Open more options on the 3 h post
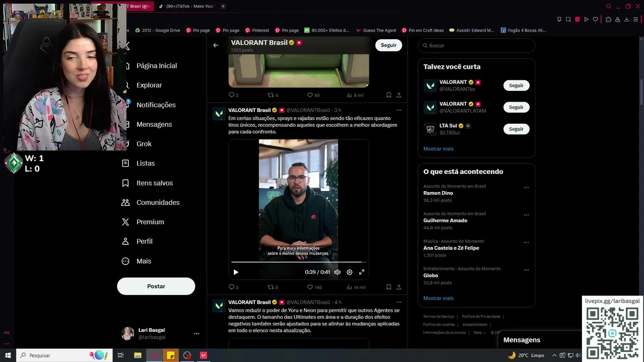Screen dimensions: 644x362 coord(398,110)
